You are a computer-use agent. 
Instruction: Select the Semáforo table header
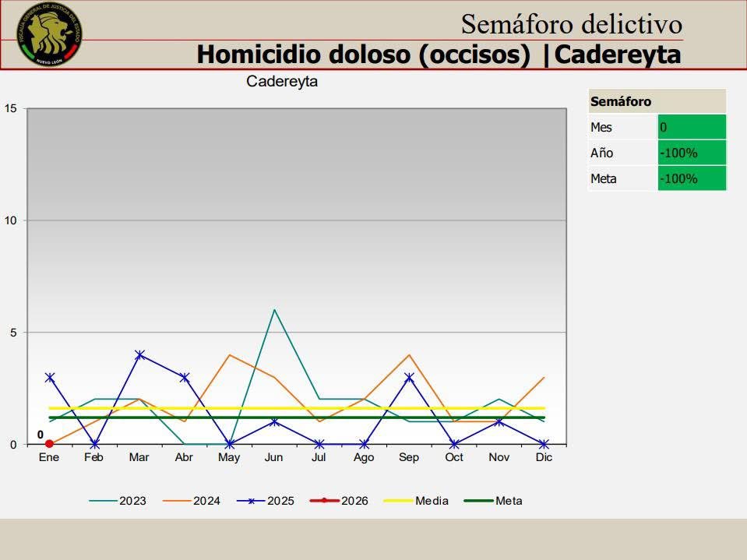point(657,102)
